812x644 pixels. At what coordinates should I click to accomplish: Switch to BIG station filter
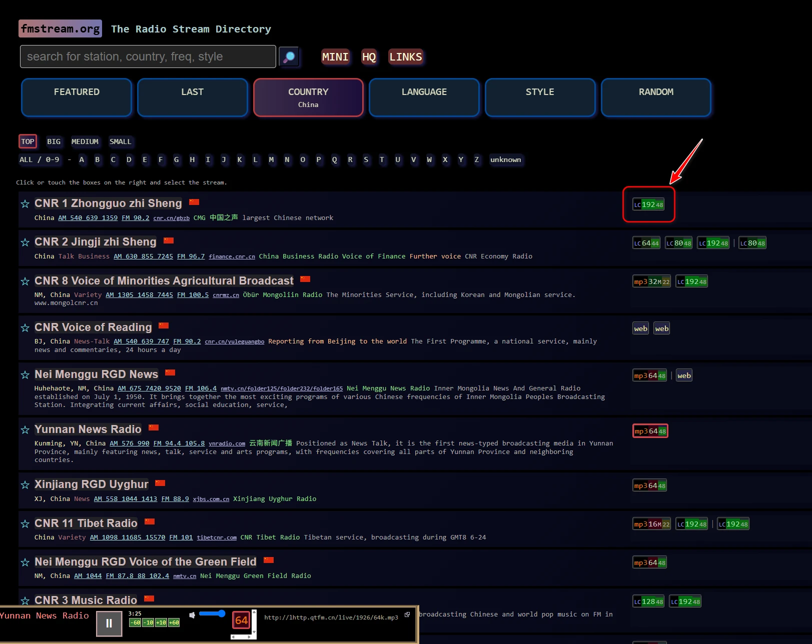click(x=54, y=141)
